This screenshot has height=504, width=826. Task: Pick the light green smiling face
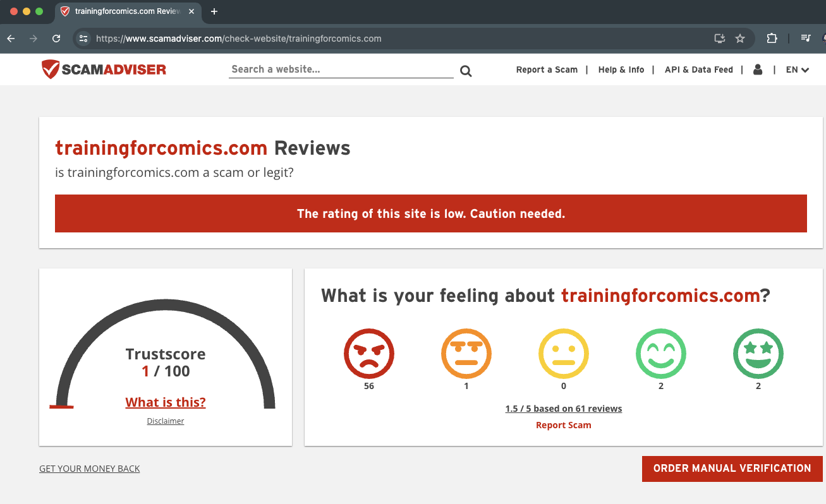(661, 354)
